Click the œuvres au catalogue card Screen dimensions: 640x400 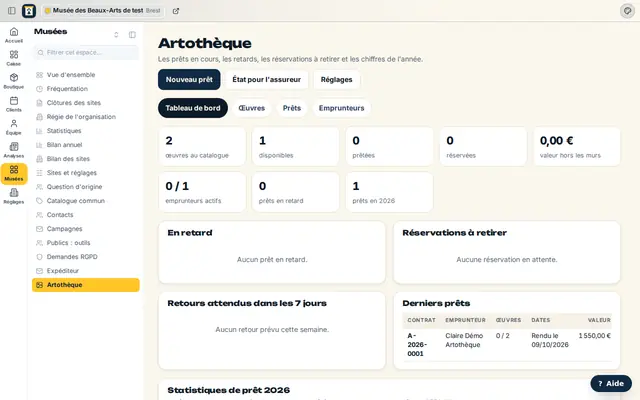coord(202,147)
